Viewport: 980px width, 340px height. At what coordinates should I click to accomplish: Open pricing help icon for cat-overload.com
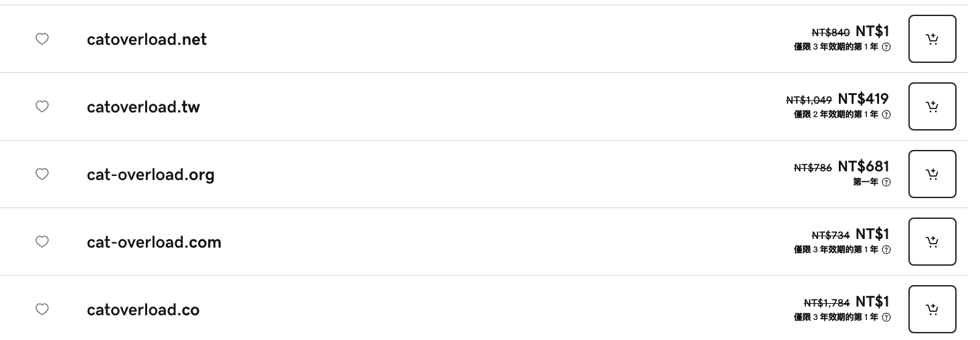click(x=886, y=250)
